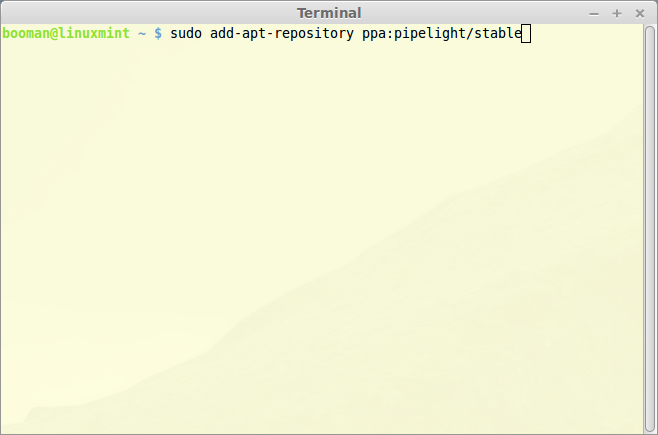Click the dollar sign prompt symbol

click(158, 34)
